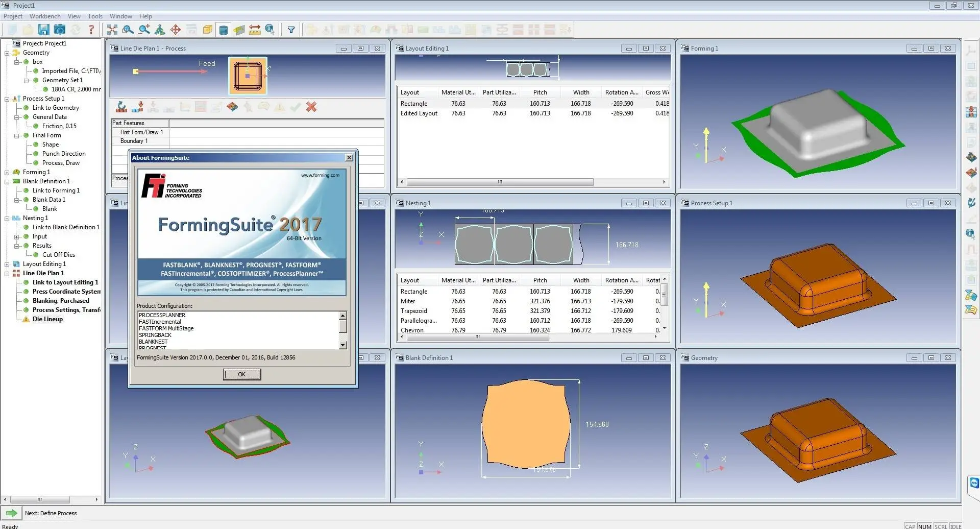Close the About FormingSuite dialog
The width and height of the screenshot is (980, 529).
(x=349, y=158)
